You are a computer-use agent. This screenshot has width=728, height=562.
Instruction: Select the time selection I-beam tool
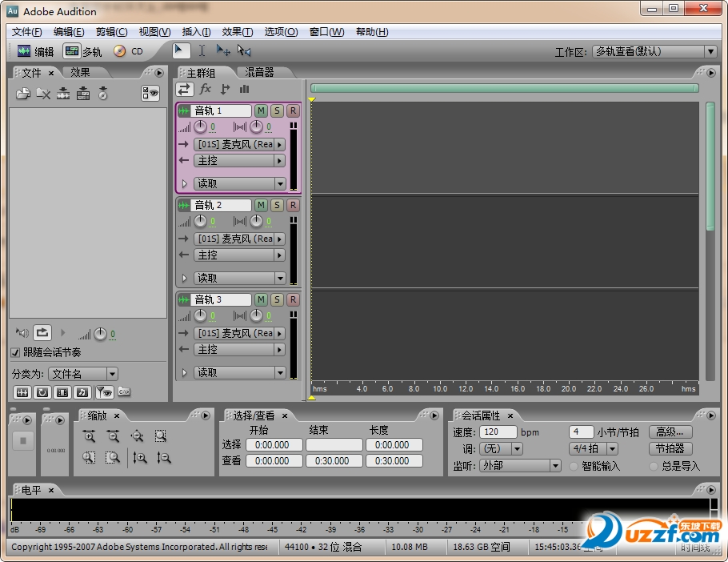[x=202, y=50]
